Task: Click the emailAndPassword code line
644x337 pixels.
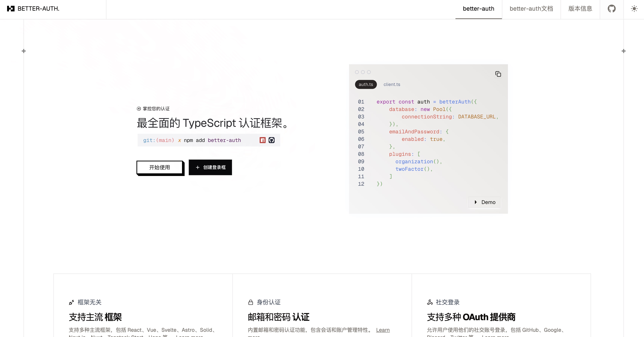Action: [x=419, y=132]
